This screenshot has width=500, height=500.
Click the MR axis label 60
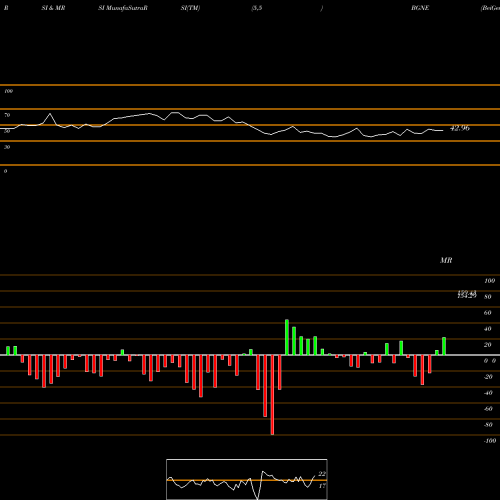[x=488, y=313]
